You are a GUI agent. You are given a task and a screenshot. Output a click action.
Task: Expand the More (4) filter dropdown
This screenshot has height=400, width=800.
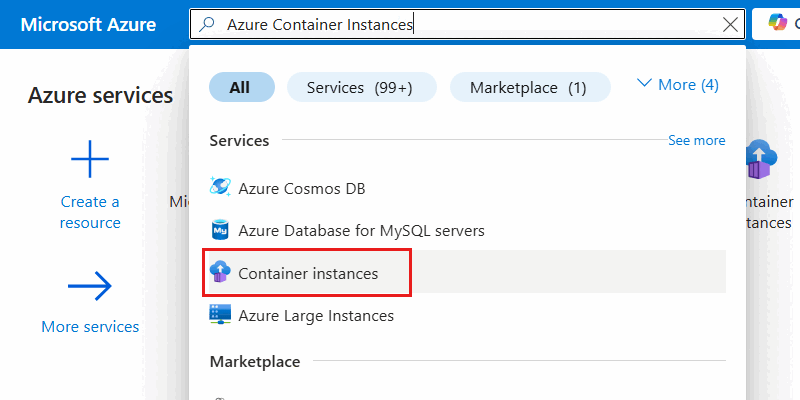pos(678,85)
